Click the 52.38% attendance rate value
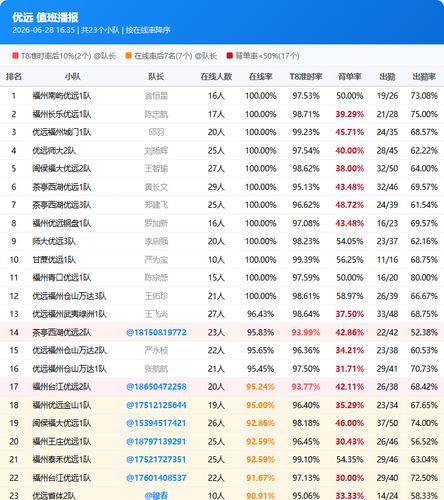This screenshot has height=500, width=444. [x=424, y=332]
